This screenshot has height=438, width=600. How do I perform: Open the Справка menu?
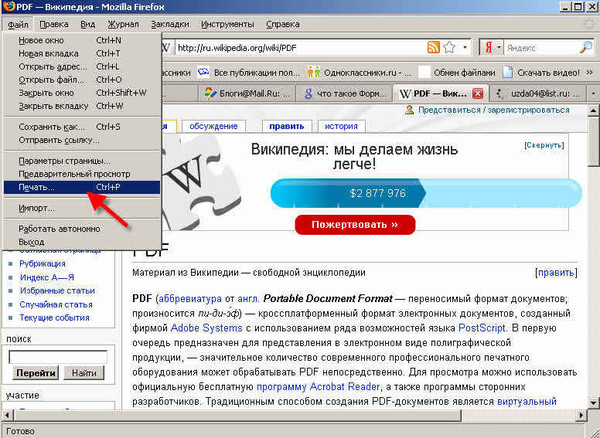click(283, 24)
